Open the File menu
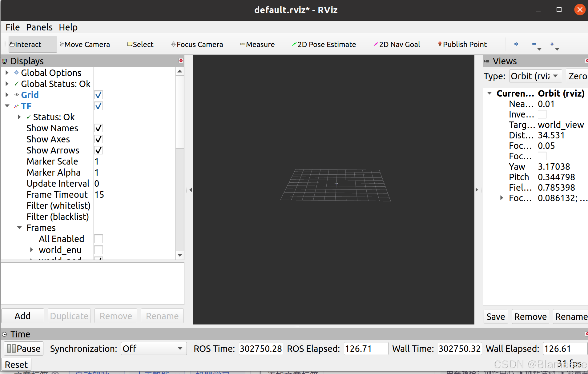The height and width of the screenshot is (374, 588). [12, 27]
